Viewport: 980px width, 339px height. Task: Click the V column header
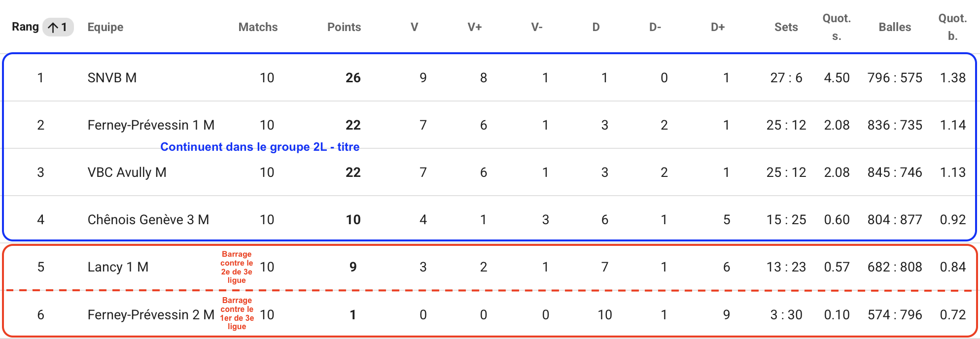coord(415,27)
